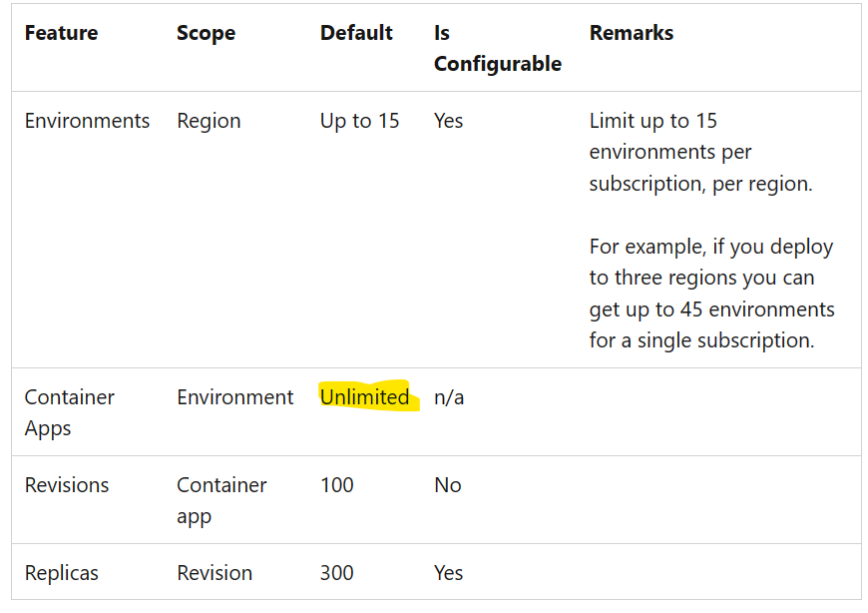Screen dimensions: 868x613
Task: Click the Environment scope cell
Action: (234, 397)
